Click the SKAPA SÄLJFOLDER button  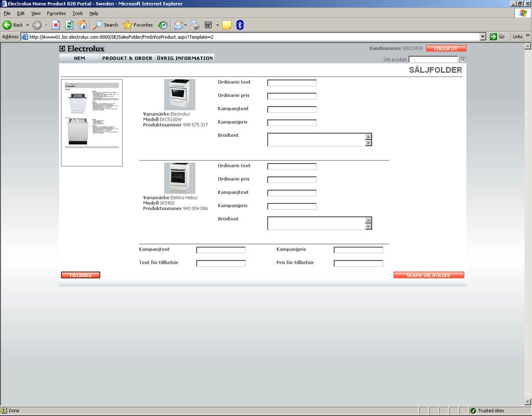429,275
